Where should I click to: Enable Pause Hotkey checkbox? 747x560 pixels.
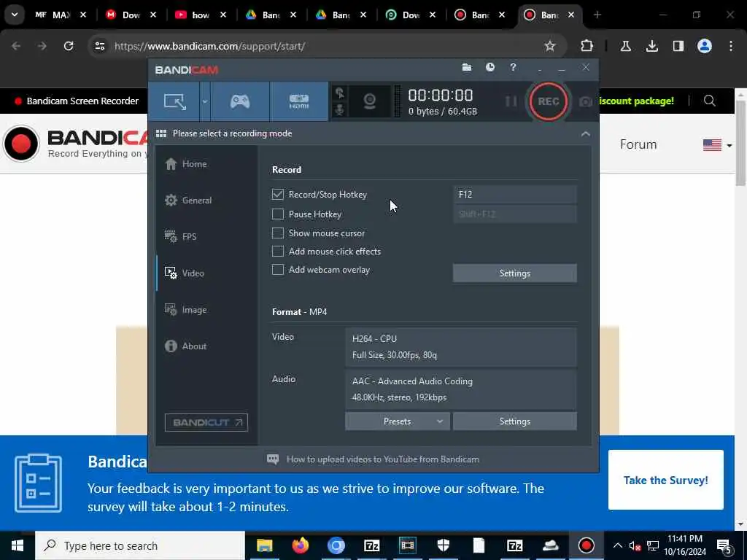278,214
